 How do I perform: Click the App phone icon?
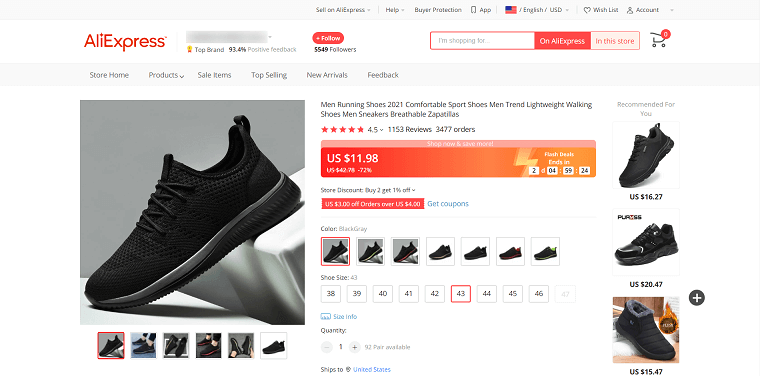click(x=474, y=10)
